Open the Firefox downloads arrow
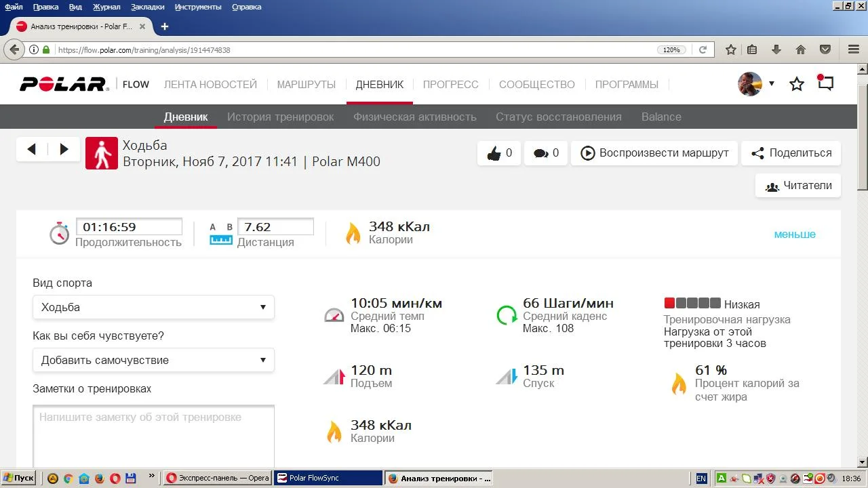This screenshot has height=488, width=868. 776,49
